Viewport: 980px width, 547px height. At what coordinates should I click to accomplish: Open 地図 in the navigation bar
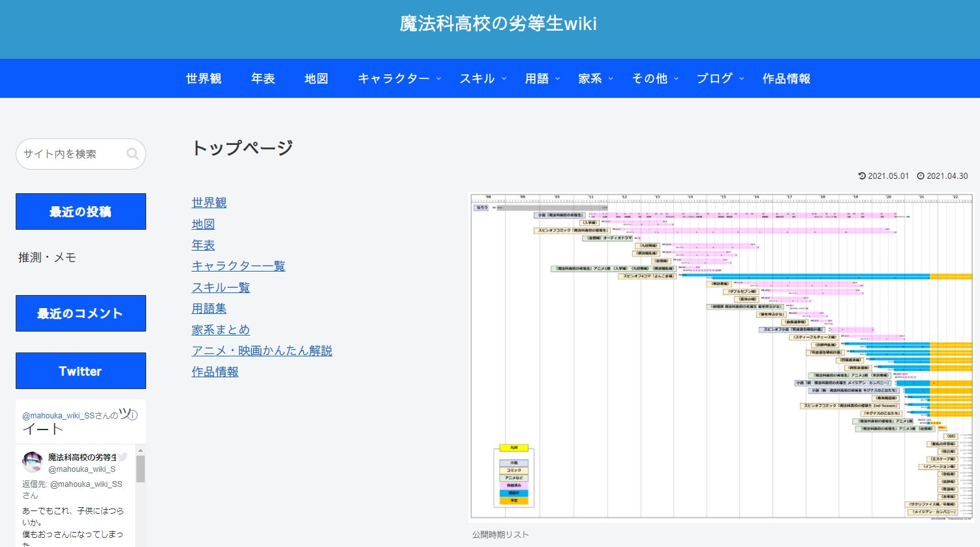click(316, 78)
